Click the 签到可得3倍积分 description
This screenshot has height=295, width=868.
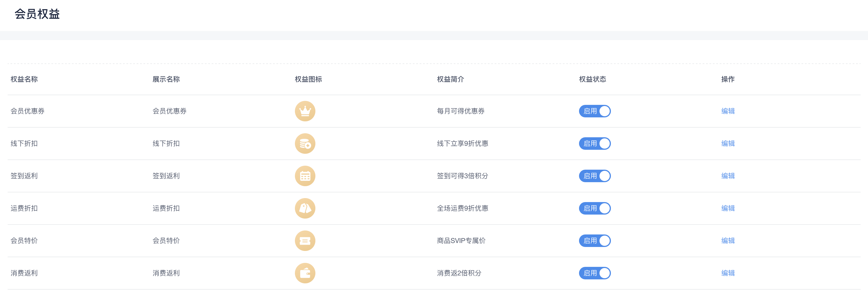[462, 176]
